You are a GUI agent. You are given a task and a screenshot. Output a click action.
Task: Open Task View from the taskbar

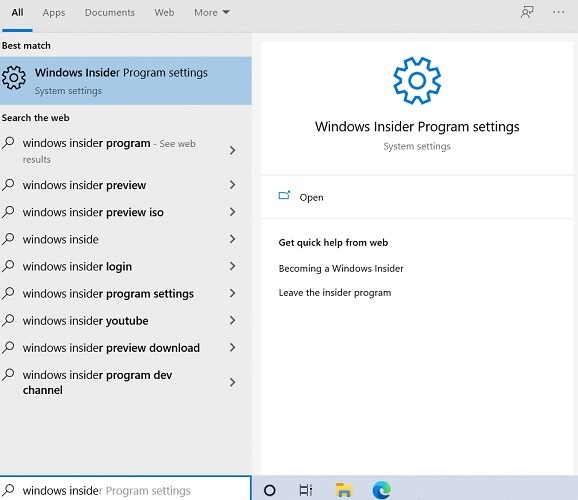pyautogui.click(x=306, y=490)
